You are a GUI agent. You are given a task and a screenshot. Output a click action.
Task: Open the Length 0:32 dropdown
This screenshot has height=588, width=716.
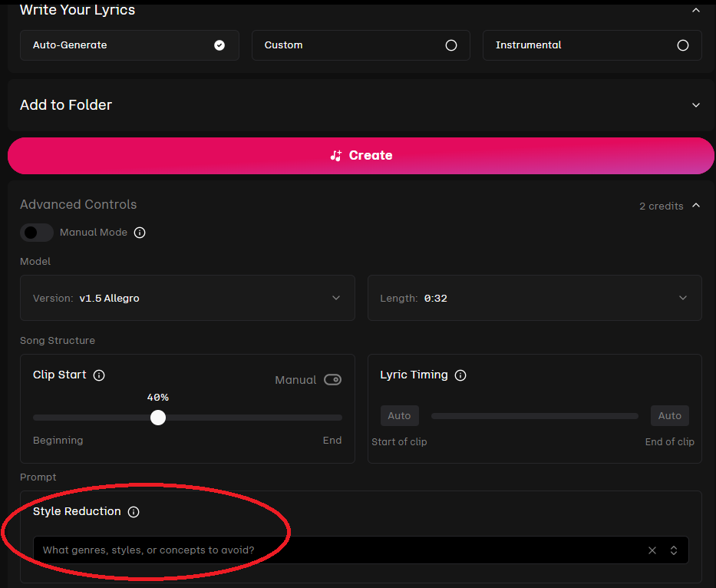(x=534, y=298)
